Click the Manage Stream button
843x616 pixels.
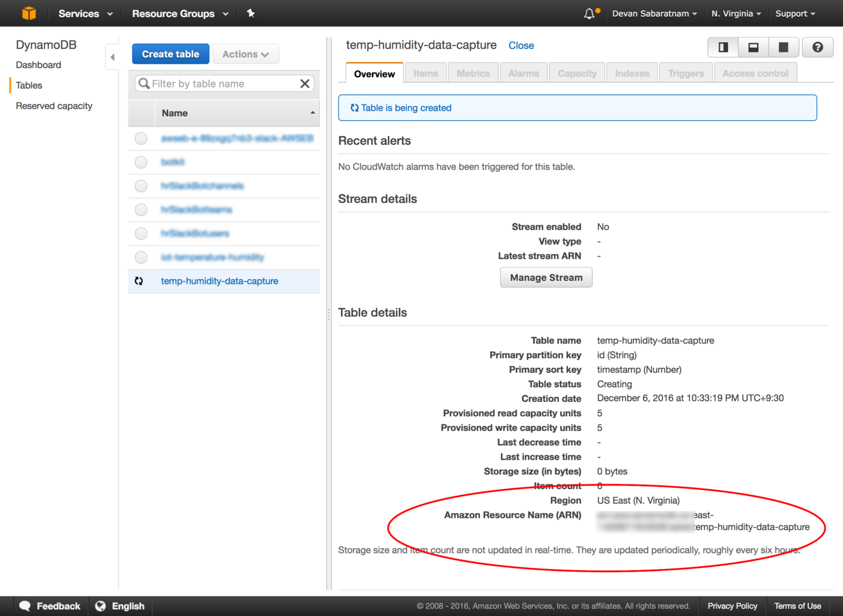pos(546,278)
